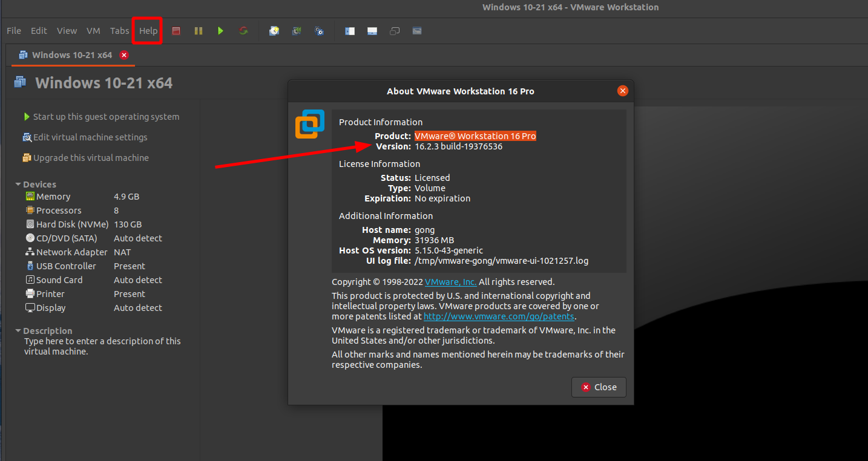Open the View menu

click(67, 31)
